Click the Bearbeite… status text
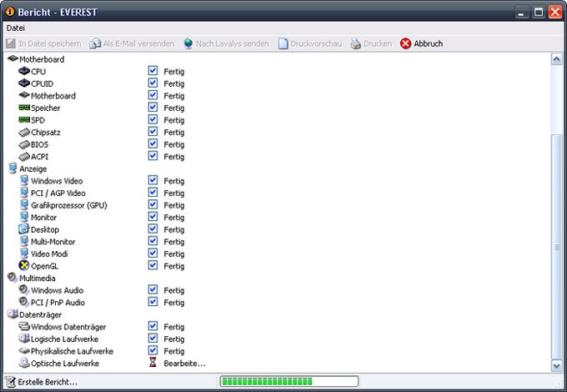This screenshot has height=392, width=567. point(184,364)
